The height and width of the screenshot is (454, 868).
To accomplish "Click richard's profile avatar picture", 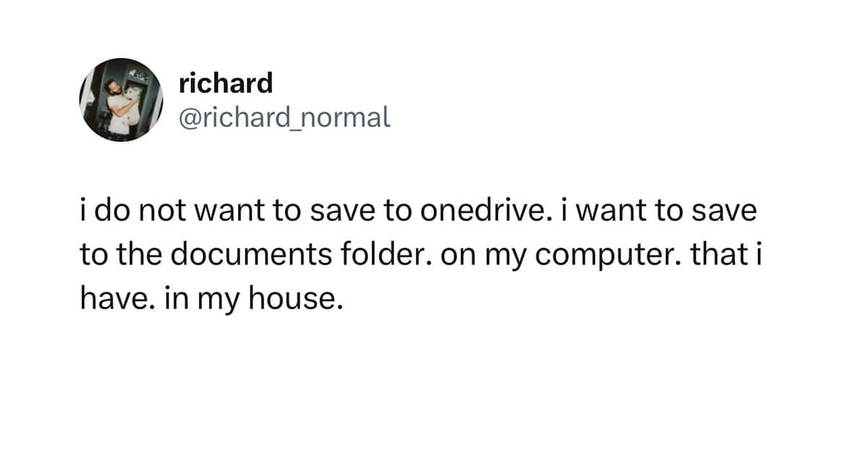I will [x=119, y=100].
